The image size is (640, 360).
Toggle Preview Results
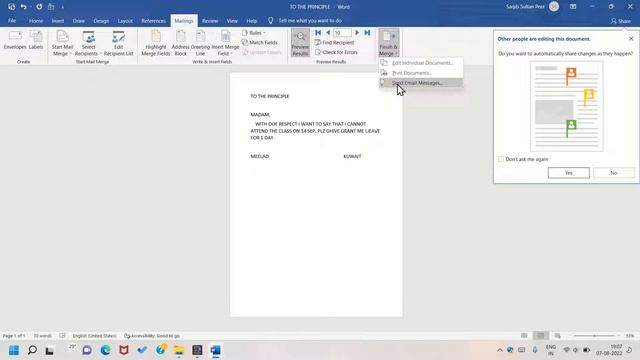(300, 43)
